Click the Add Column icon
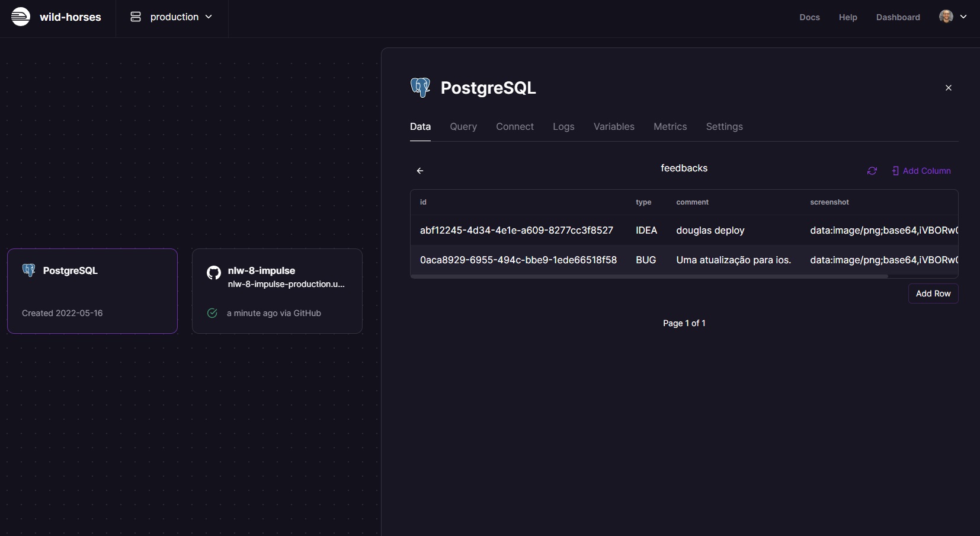Viewport: 980px width, 536px height. (x=895, y=171)
